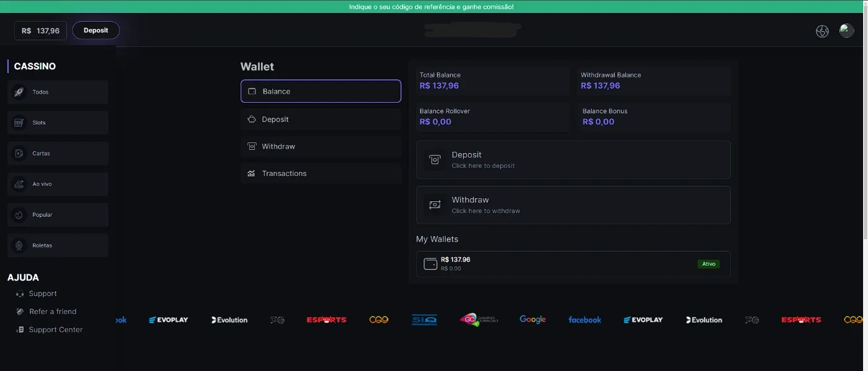Click the withdraw icon in Wallet menu
868x371 pixels.
pos(252,146)
